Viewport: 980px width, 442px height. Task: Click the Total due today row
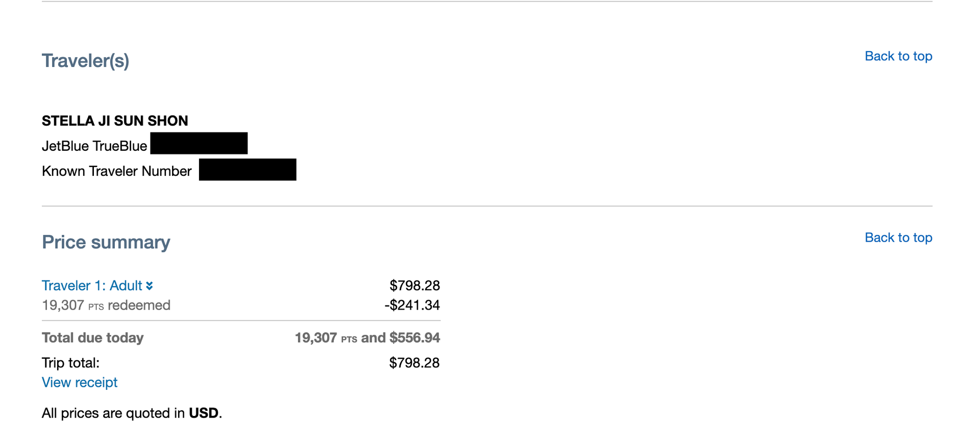(x=92, y=338)
